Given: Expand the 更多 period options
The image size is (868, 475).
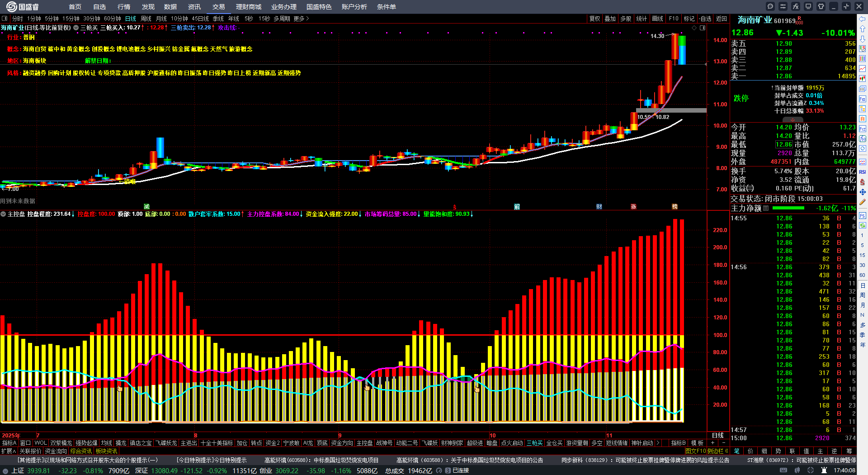Looking at the screenshot, I should [302, 19].
